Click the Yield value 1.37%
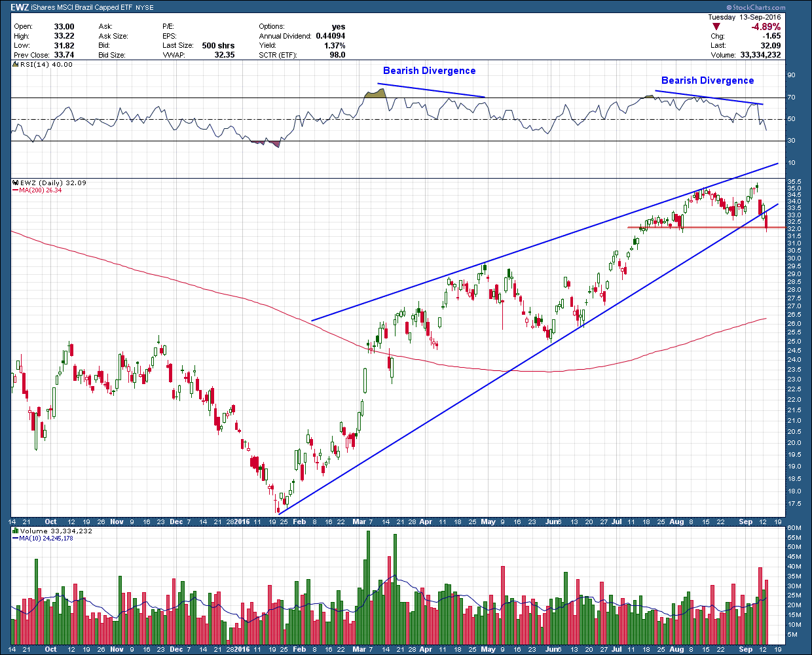Viewport: 812px width, 655px height. click(335, 46)
